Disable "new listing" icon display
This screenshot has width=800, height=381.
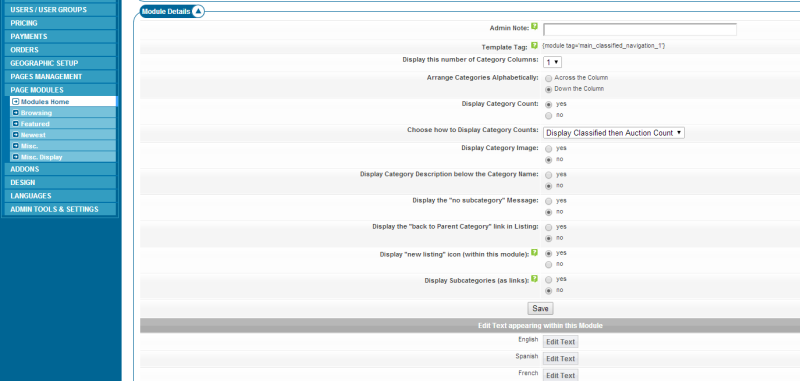pyautogui.click(x=548, y=264)
